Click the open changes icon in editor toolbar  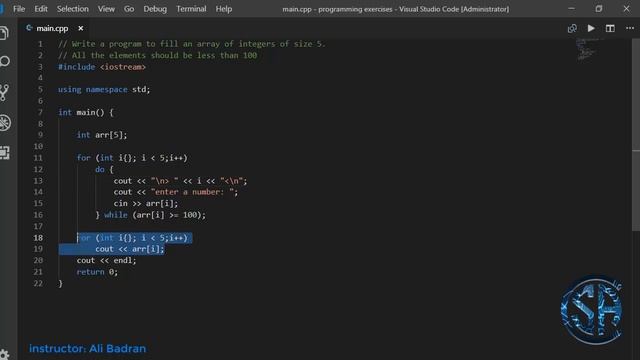click(x=572, y=28)
